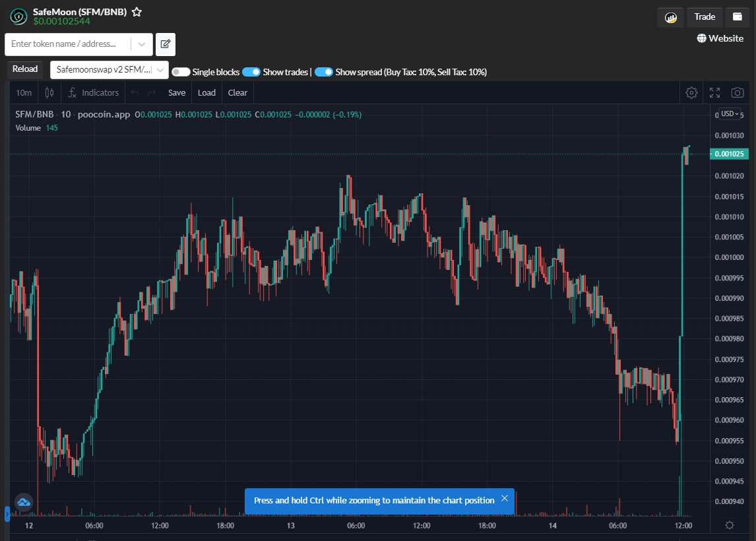Click the 14 date label on time axis

(x=553, y=526)
